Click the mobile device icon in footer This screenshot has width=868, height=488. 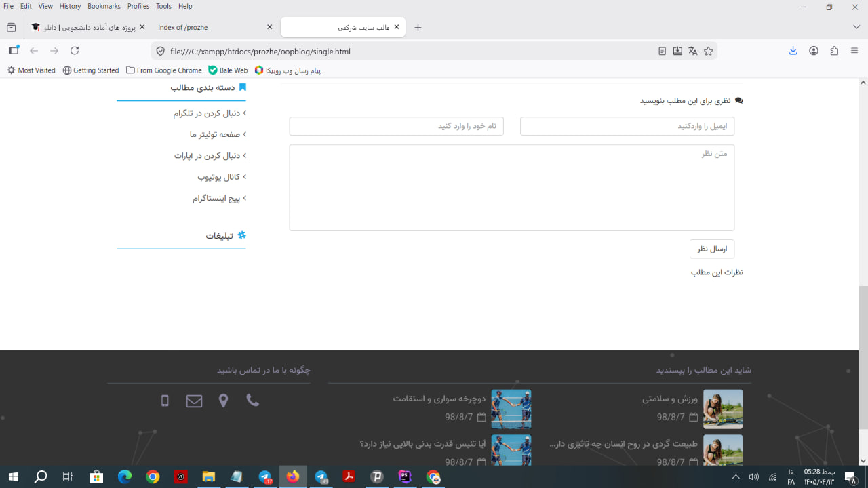point(165,401)
